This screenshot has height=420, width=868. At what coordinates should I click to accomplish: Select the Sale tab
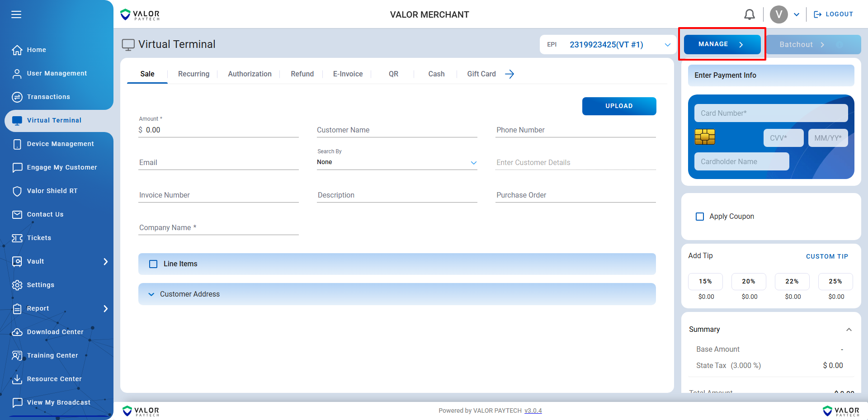tap(147, 74)
